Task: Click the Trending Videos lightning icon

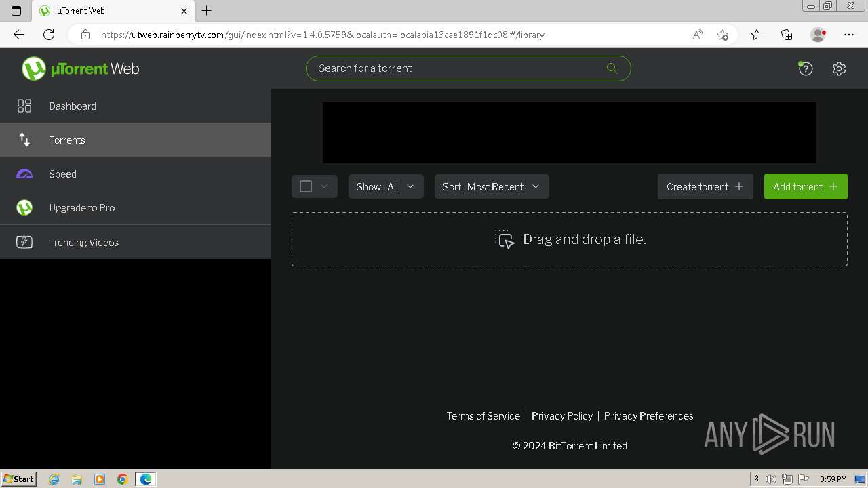Action: coord(24,242)
